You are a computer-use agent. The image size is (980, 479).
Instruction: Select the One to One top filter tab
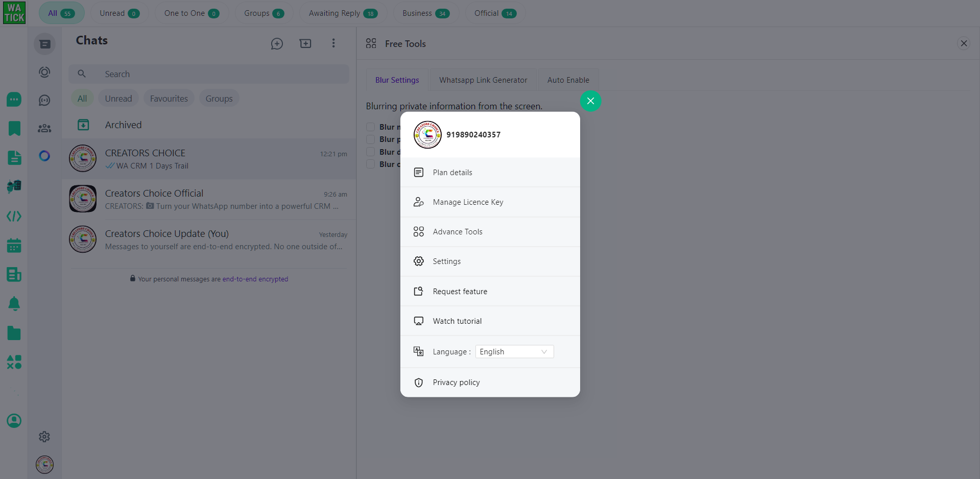coord(192,13)
